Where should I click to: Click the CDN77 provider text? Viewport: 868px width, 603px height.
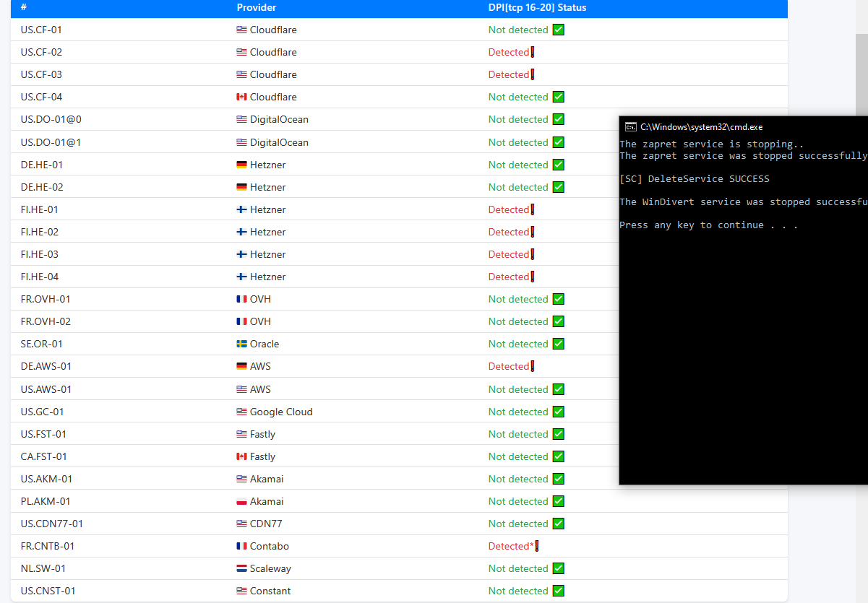(266, 524)
